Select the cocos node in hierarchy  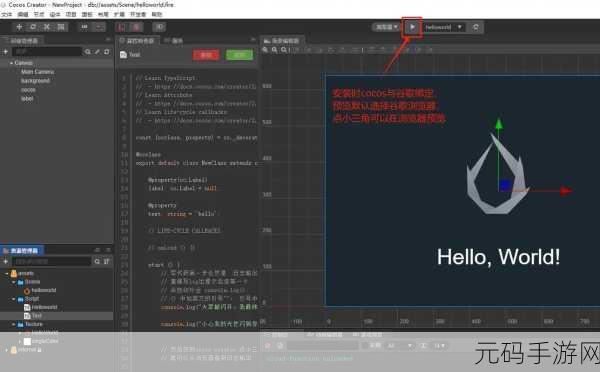click(28, 90)
